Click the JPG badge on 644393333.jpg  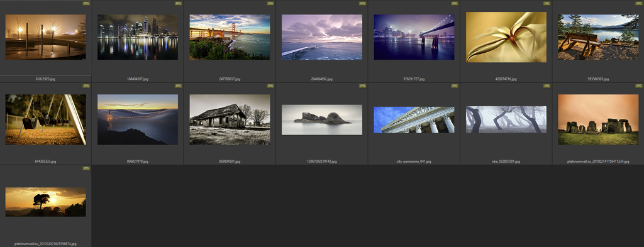(x=86, y=85)
